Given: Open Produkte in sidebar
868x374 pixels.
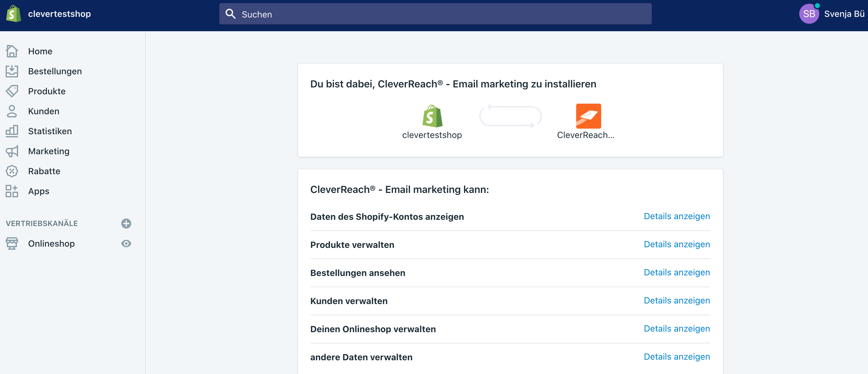Looking at the screenshot, I should coord(47,91).
